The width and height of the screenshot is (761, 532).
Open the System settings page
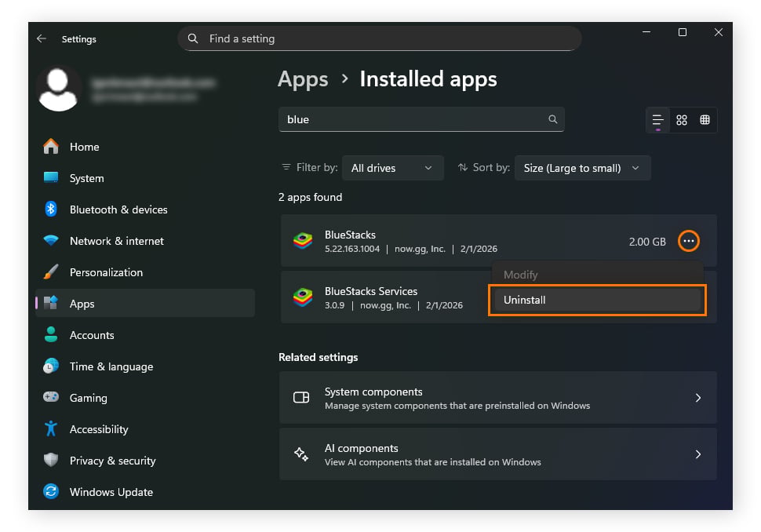click(144, 178)
